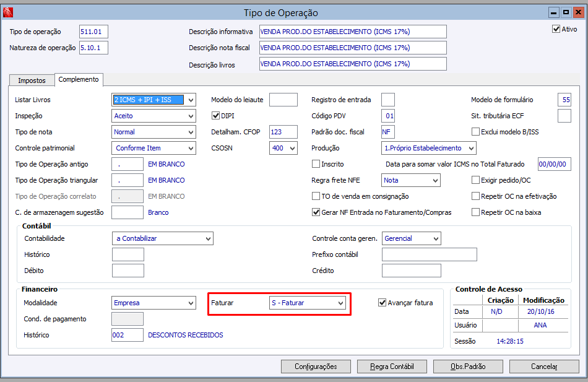Expand the Faturar combo box
588x382 pixels.
[x=340, y=303]
